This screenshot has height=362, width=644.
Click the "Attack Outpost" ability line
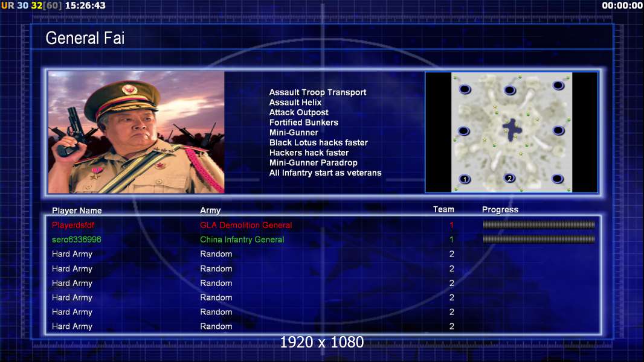click(298, 112)
